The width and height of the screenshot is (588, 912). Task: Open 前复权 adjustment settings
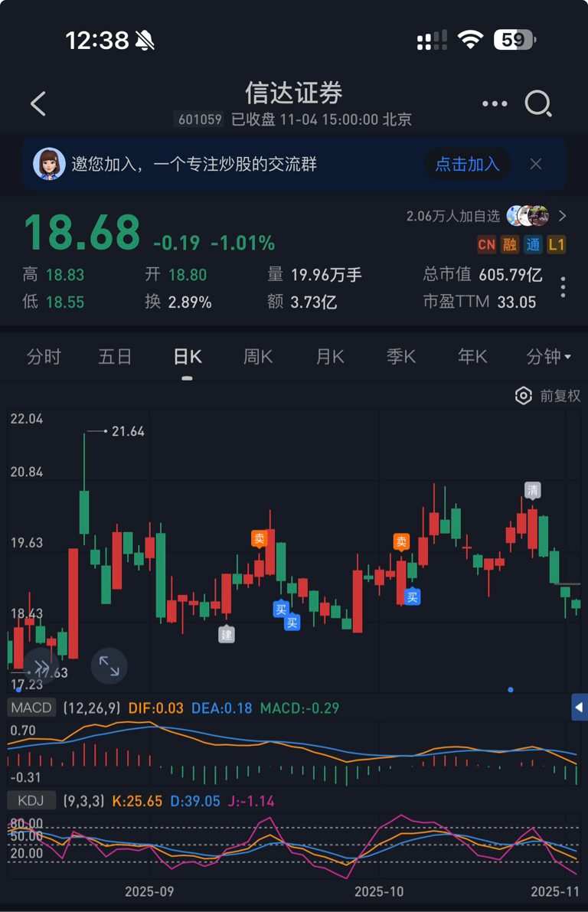click(x=560, y=396)
